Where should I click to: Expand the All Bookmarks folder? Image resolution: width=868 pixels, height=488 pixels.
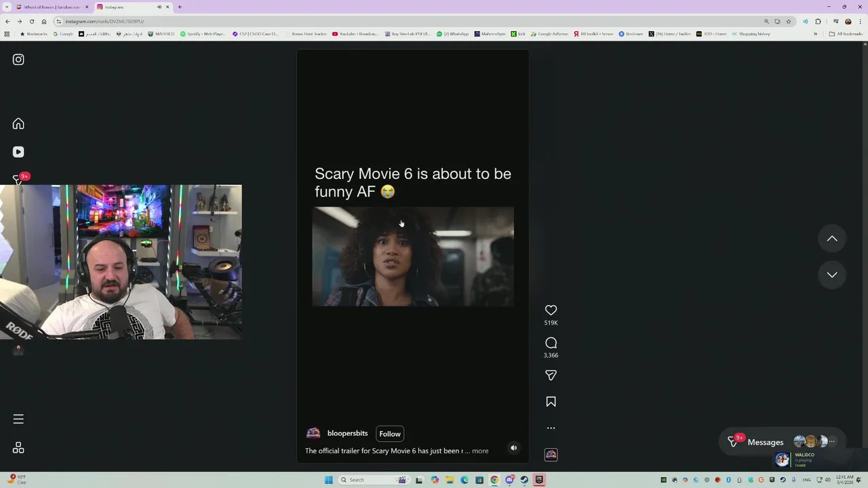pos(846,34)
